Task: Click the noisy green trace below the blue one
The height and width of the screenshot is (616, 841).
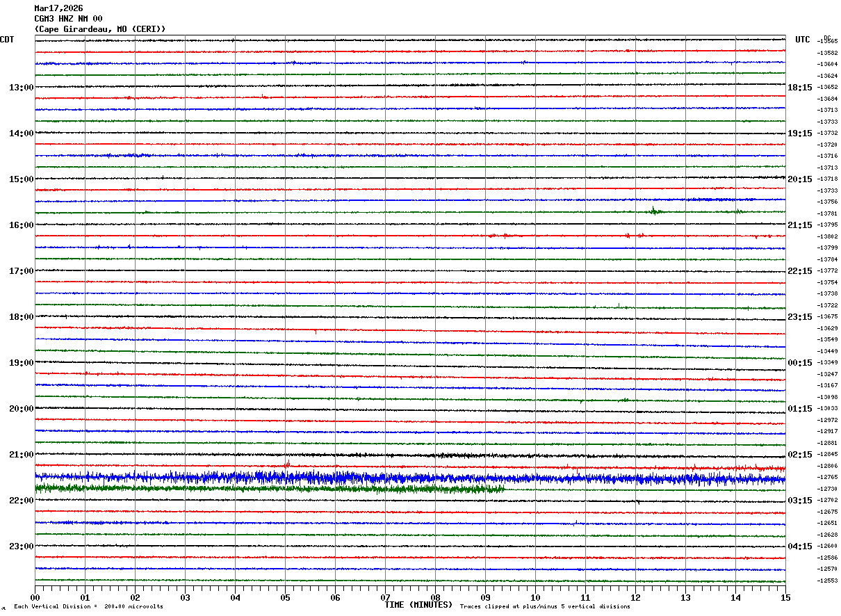Action: click(x=270, y=489)
